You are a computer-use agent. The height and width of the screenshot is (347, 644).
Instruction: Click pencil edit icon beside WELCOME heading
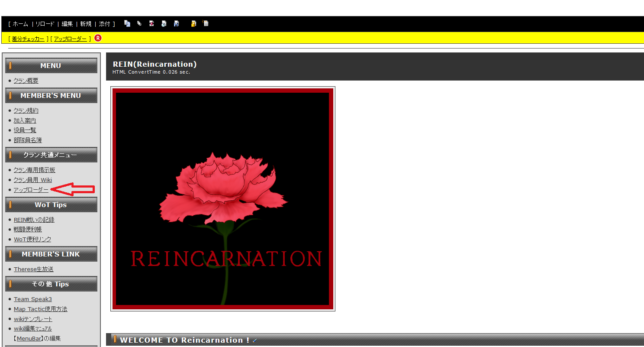[255, 341]
